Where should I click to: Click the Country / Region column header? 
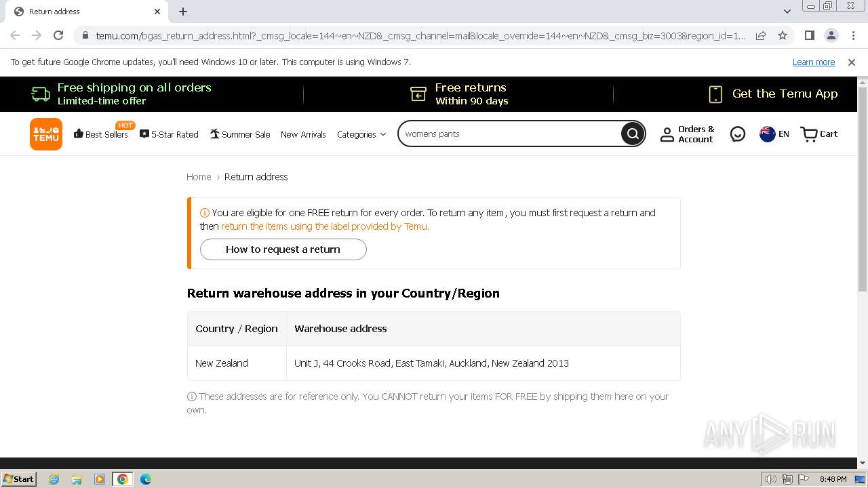pos(237,329)
